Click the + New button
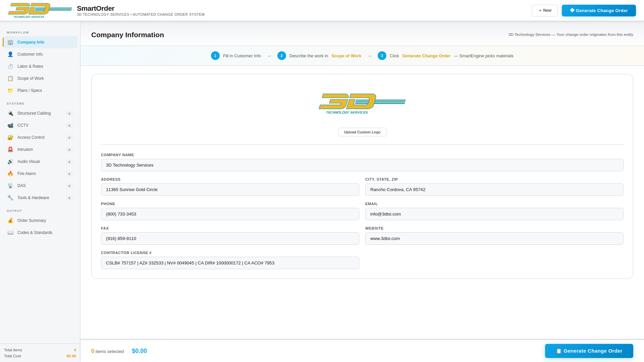The height and width of the screenshot is (362, 644). 544,10
